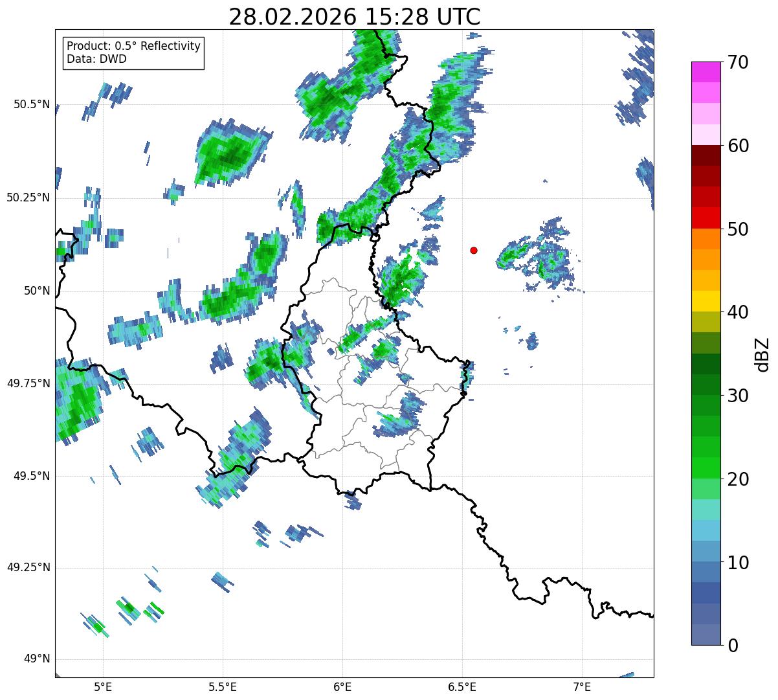This screenshot has width=778, height=700.
Task: Click the 50.25°N latitude label
Action: click(28, 198)
